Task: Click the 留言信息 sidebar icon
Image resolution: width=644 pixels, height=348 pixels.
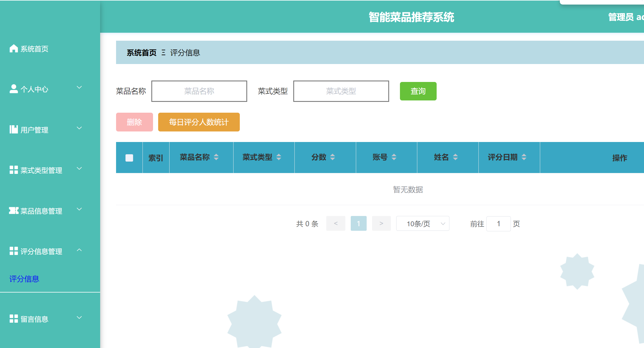Action: coord(13,319)
